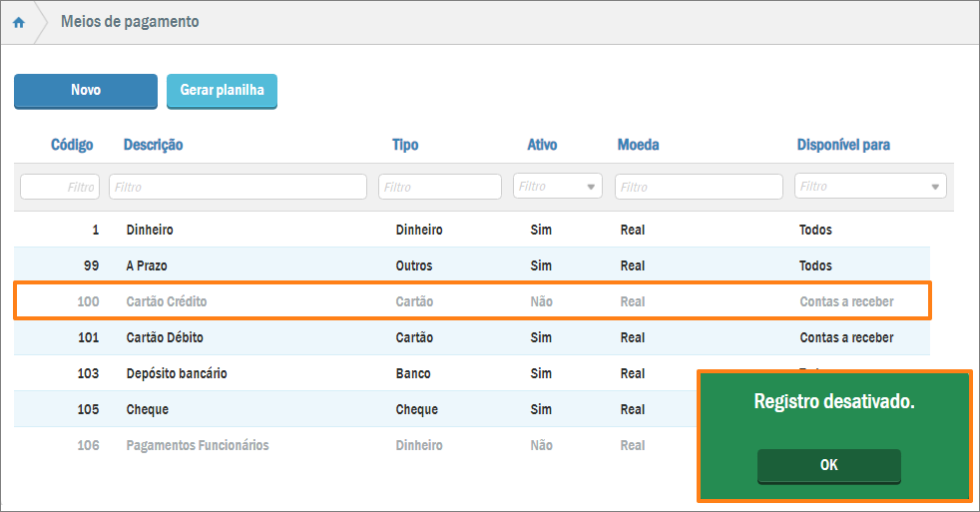Click the Tipo column header
The height and width of the screenshot is (512, 980).
click(405, 145)
